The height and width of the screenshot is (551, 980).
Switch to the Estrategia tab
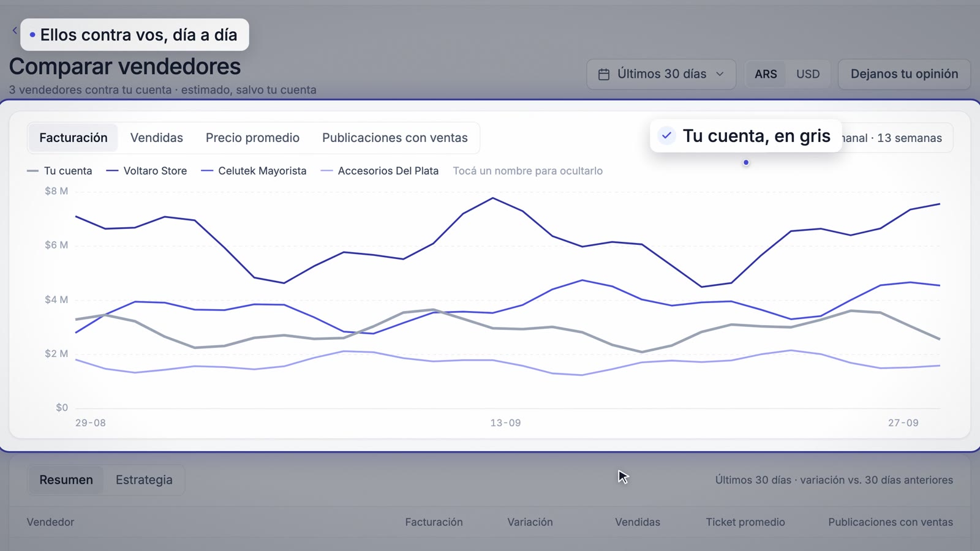(x=144, y=480)
